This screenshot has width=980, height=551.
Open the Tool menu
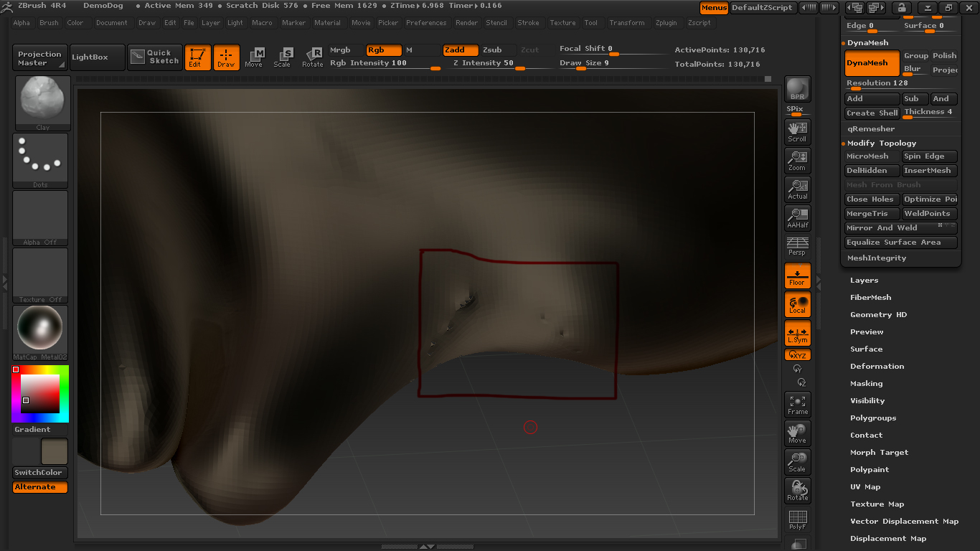591,22
